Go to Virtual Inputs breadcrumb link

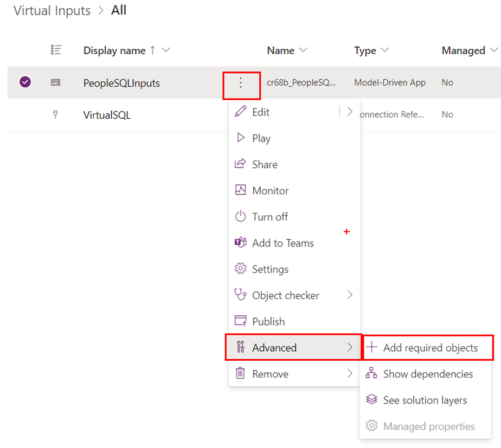[x=52, y=11]
